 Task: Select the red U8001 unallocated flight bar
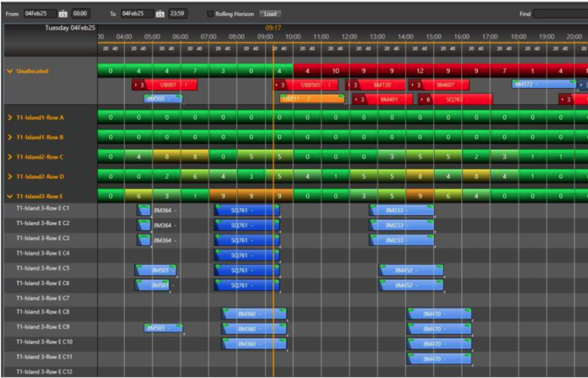(165, 85)
